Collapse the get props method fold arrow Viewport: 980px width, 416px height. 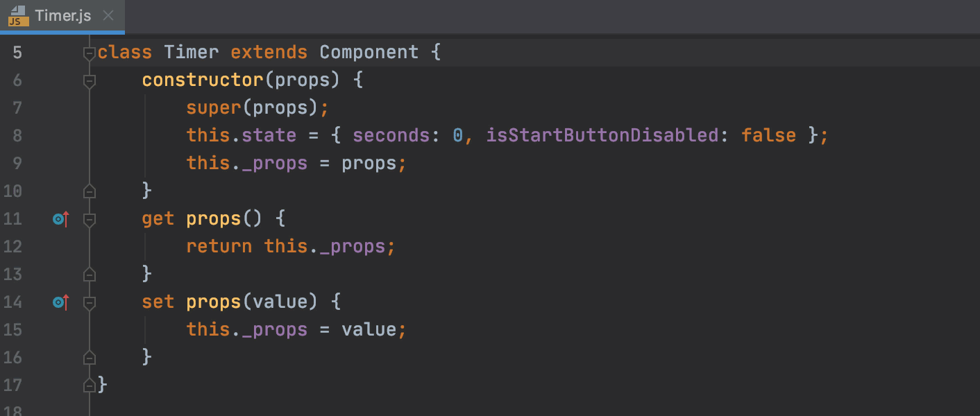pos(89,219)
